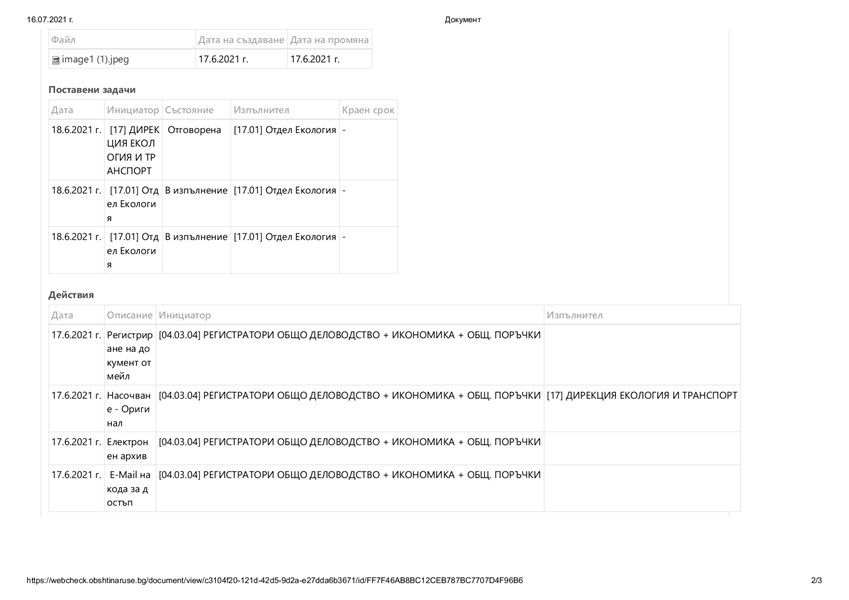Click the 'Изпълнител' header in actions table
The height and width of the screenshot is (600, 849).
pos(575,315)
